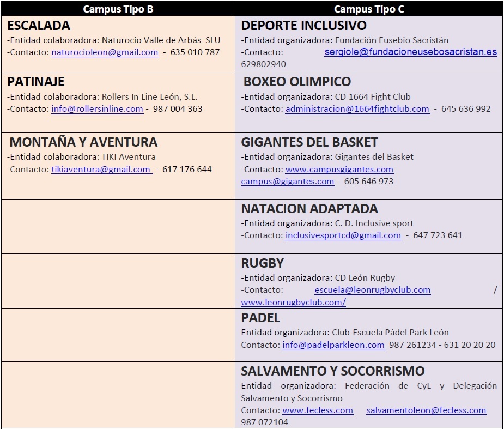Select phone number 617 176 644
The image size is (504, 429).
click(187, 169)
